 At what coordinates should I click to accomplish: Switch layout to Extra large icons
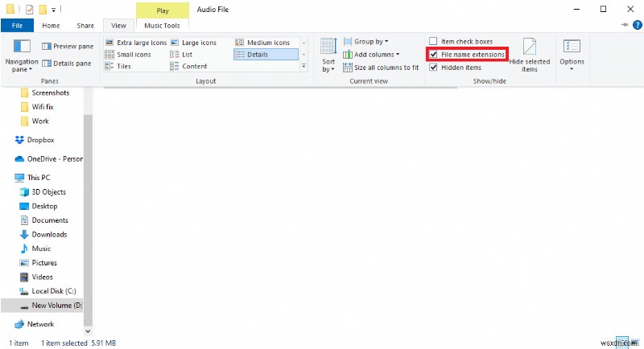(x=136, y=43)
